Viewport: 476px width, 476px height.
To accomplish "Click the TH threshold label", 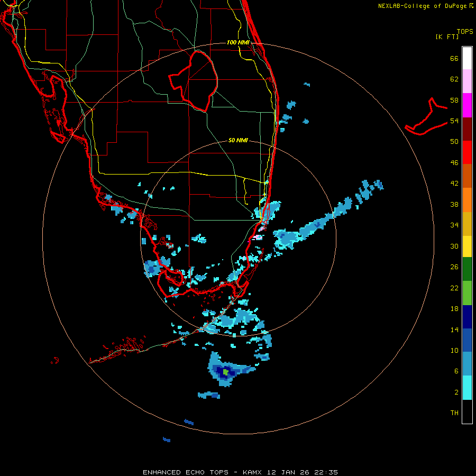I will tap(454, 413).
